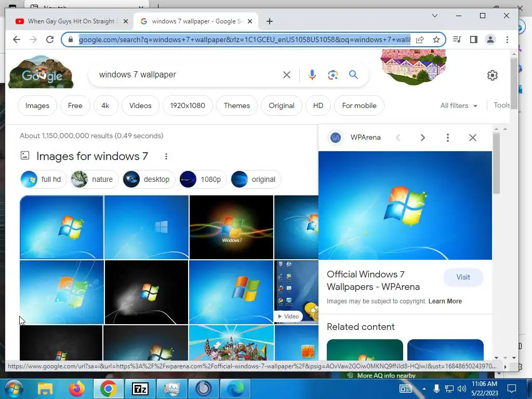
Task: Select the URL address bar
Action: (x=244, y=39)
